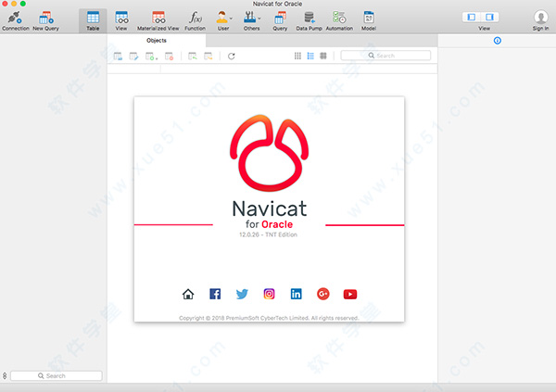
Task: Click the '12.0.26 - TNT Edition' text
Action: point(268,234)
